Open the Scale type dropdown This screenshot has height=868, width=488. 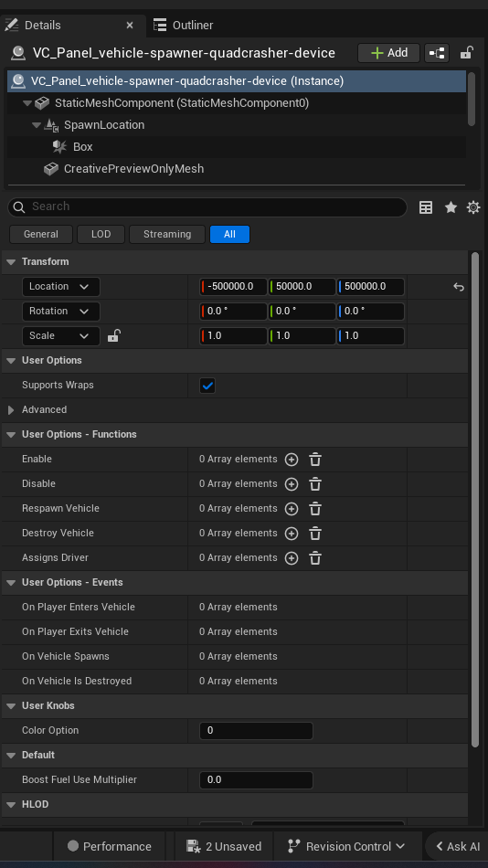pos(61,336)
